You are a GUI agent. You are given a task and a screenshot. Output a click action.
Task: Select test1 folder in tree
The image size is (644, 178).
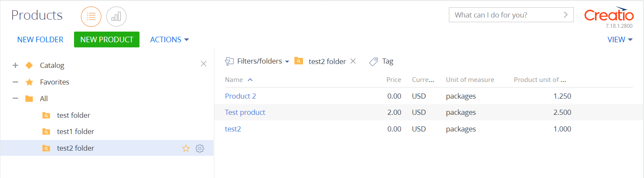coord(75,131)
